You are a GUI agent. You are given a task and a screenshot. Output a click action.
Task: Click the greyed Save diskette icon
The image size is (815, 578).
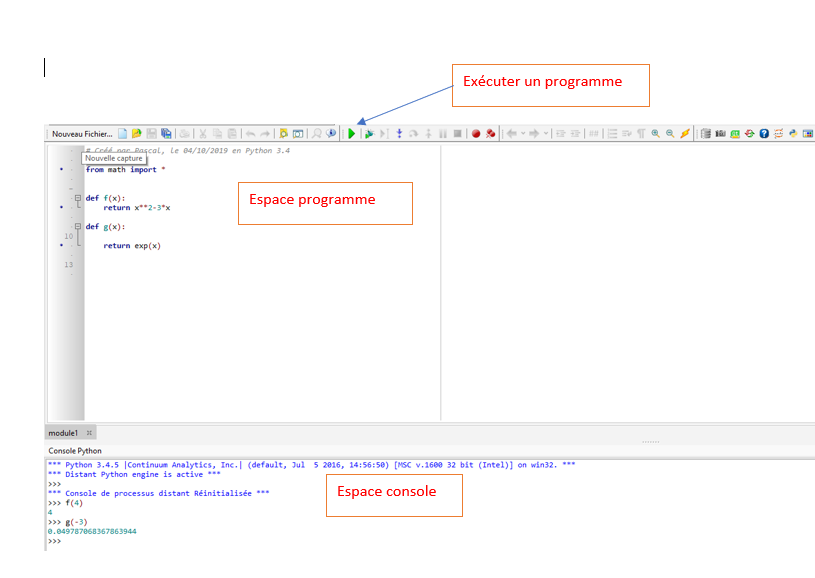click(151, 134)
